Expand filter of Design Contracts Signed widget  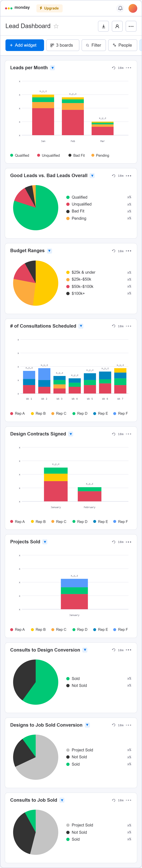coord(71,434)
